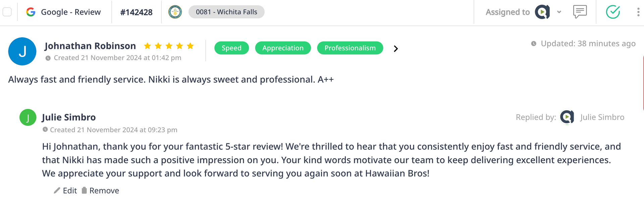
Task: Select the Appreciation tag
Action: [283, 48]
